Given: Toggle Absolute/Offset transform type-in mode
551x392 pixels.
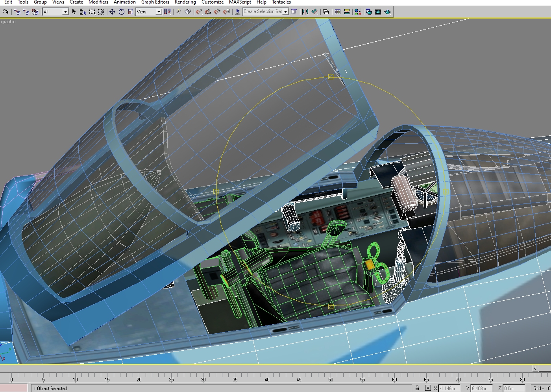Looking at the screenshot, I should coord(428,388).
